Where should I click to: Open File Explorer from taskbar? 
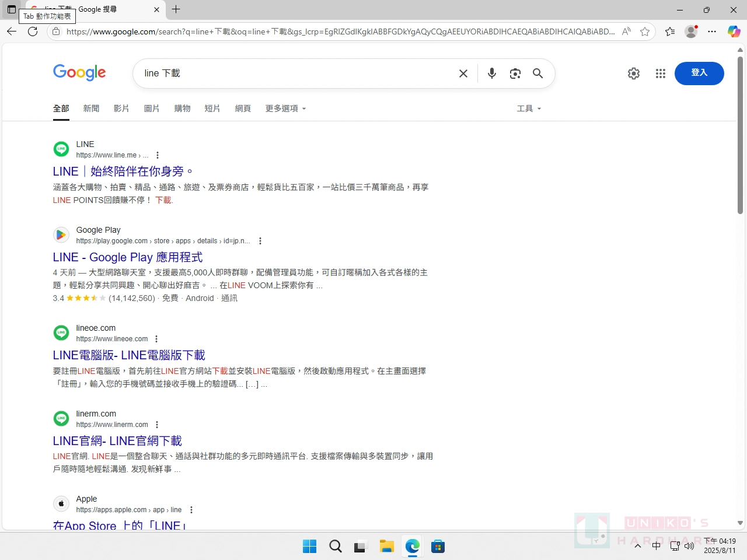[387, 546]
